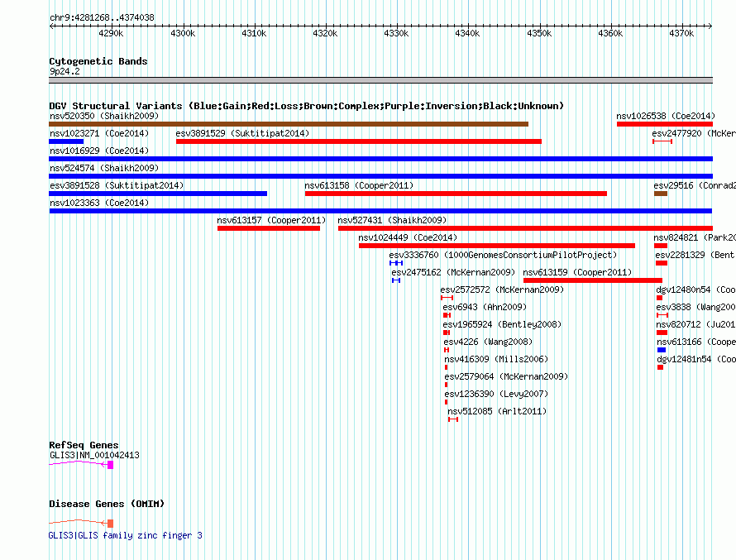Open nsv1016929 (Coe2014) blue gain bar
Image resolution: width=736 pixels, height=560 pixels.
(x=380, y=159)
